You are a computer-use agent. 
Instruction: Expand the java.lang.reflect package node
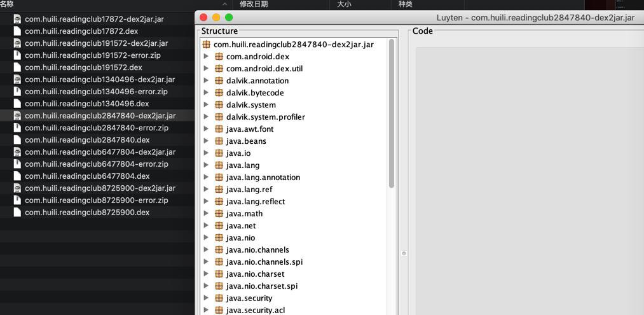206,202
